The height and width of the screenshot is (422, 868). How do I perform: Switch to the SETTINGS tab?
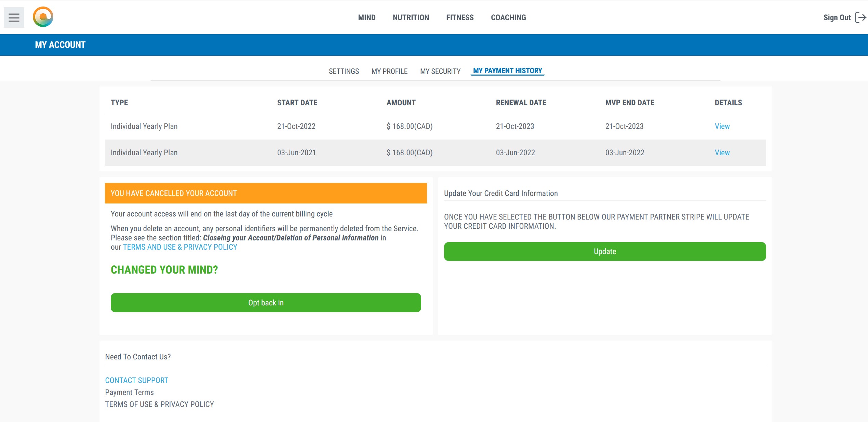coord(344,71)
